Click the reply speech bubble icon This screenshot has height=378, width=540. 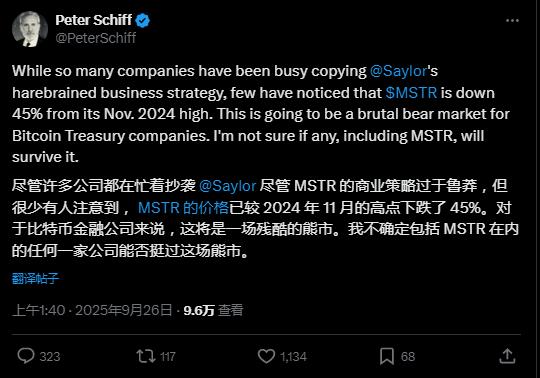click(x=26, y=356)
